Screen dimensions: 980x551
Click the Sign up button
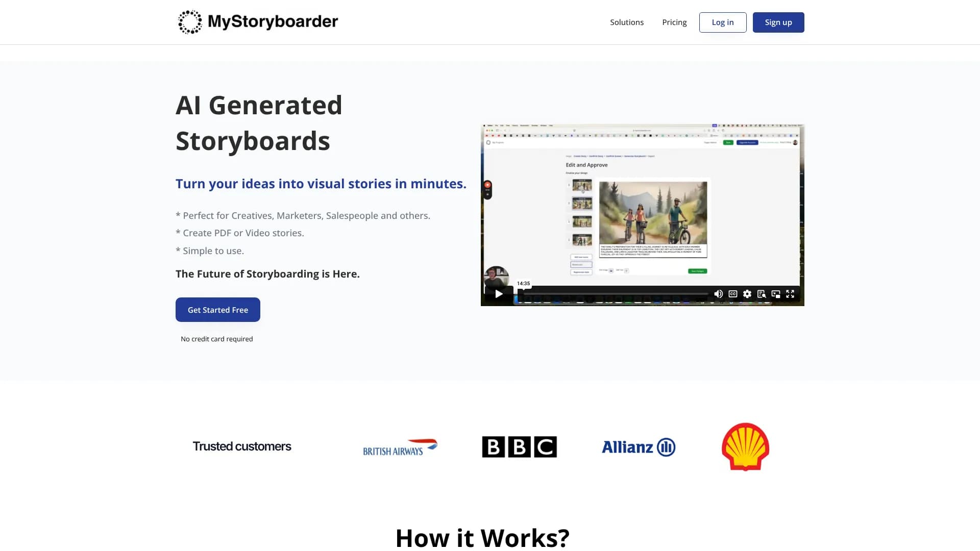pos(778,22)
